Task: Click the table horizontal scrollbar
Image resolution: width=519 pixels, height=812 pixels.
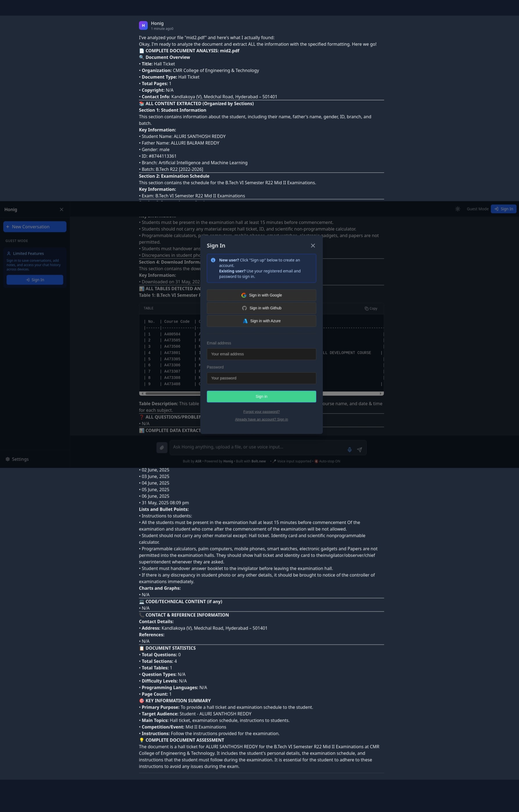Action: (261, 393)
